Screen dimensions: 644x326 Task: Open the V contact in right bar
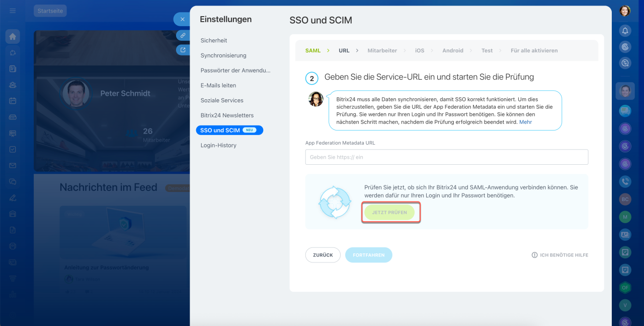coord(625,305)
